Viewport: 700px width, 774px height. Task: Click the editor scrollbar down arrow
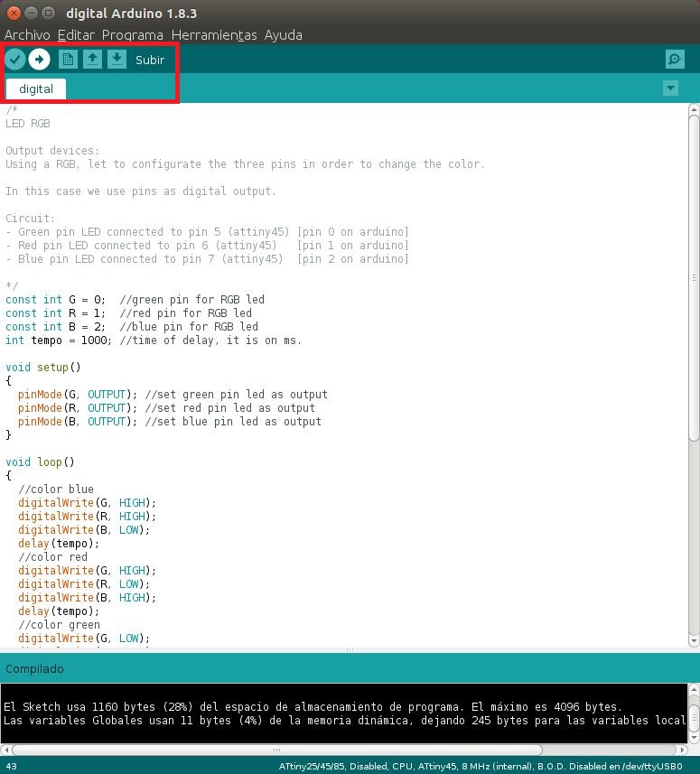[x=694, y=641]
